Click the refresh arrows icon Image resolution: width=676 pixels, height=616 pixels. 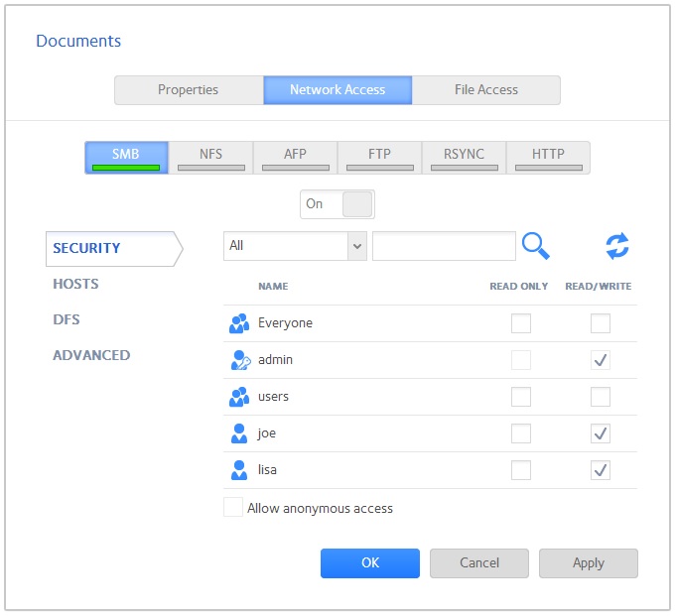617,246
